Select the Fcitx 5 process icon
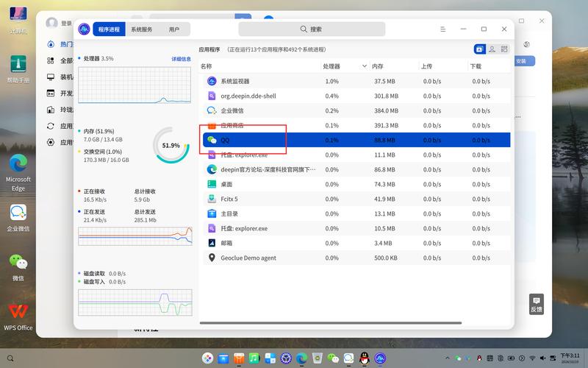The height and width of the screenshot is (368, 588). 212,199
